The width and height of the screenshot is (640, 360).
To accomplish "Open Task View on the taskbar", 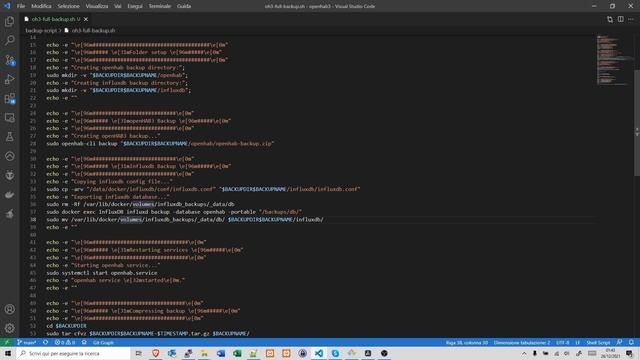I will tap(138, 353).
